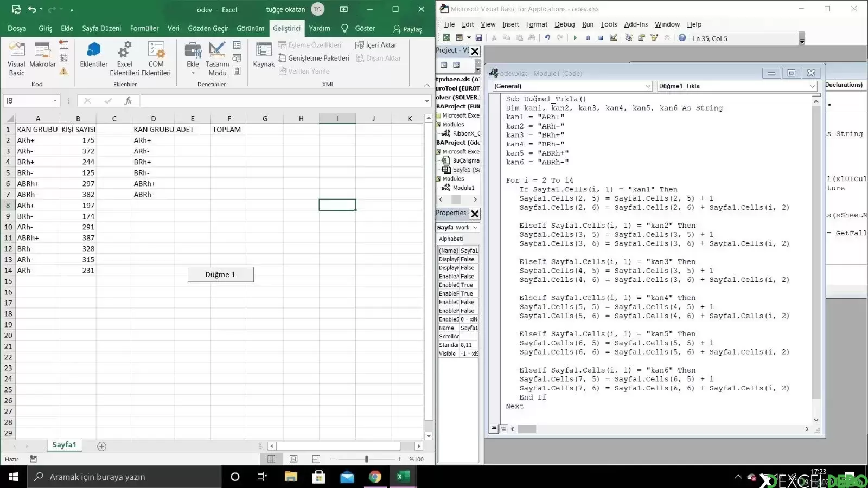Click the insert function fx icon
This screenshot has height=488, width=868.
pyautogui.click(x=128, y=101)
